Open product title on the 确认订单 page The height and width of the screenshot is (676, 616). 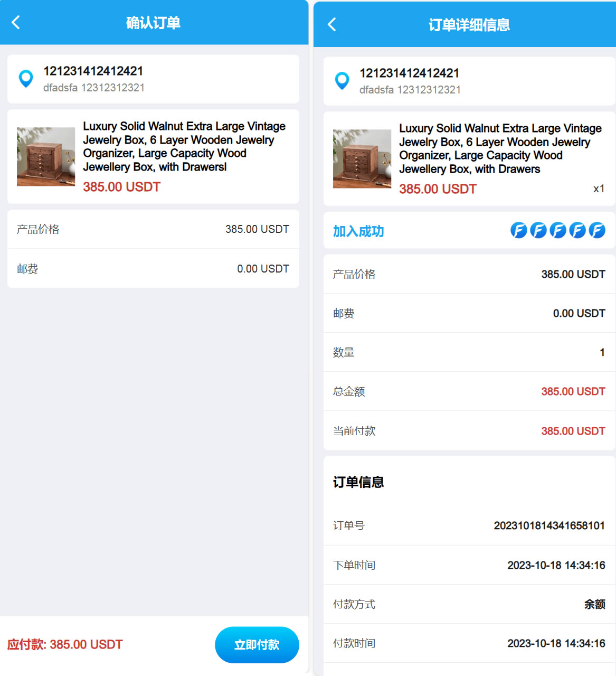(184, 146)
